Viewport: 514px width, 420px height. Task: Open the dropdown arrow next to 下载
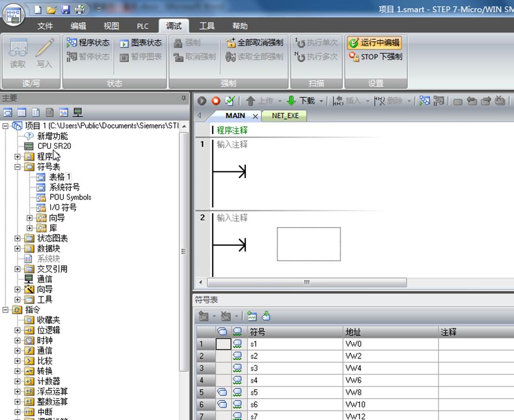(x=321, y=101)
